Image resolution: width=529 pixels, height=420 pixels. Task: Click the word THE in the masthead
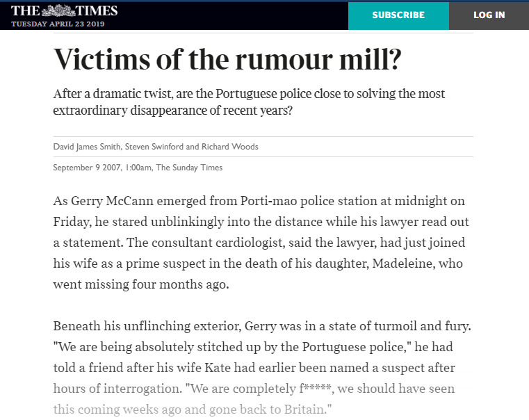pyautogui.click(x=26, y=11)
